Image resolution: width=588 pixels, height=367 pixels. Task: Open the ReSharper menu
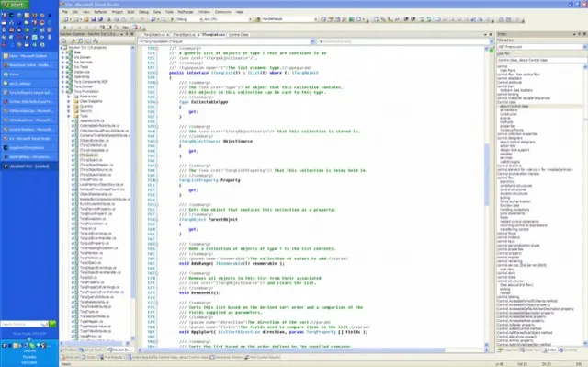[186, 12]
